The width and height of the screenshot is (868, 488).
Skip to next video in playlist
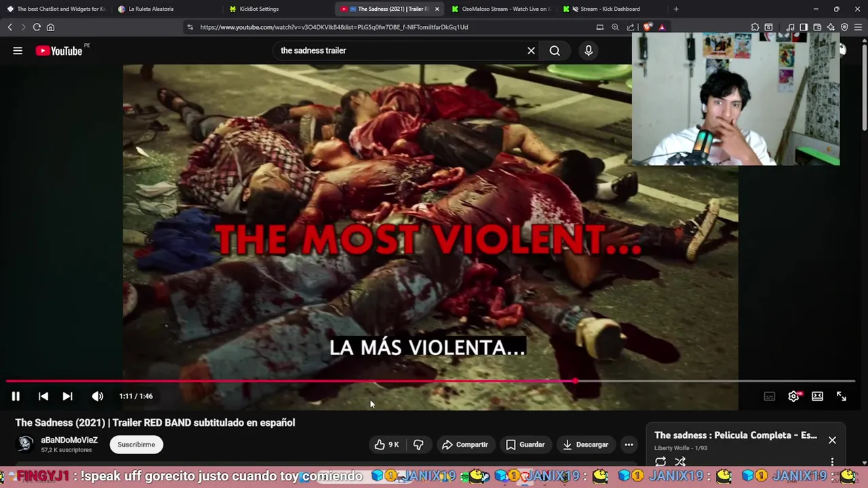point(68,396)
